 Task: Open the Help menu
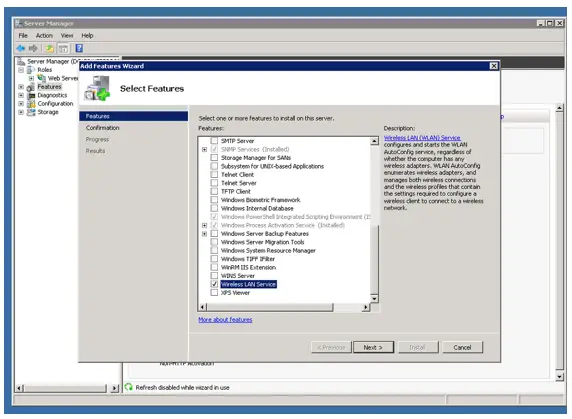(87, 35)
